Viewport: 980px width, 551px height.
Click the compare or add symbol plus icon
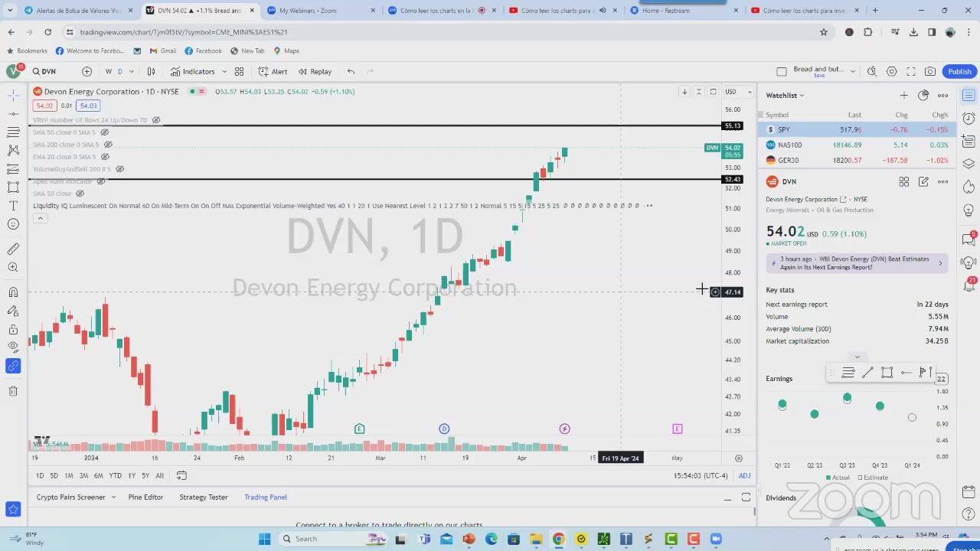point(87,71)
